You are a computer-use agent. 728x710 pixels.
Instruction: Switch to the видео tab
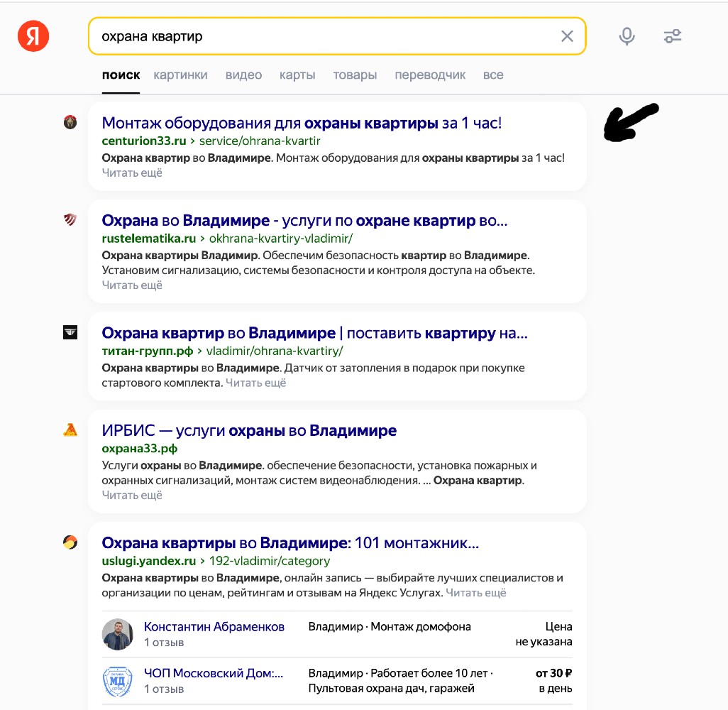click(x=244, y=75)
